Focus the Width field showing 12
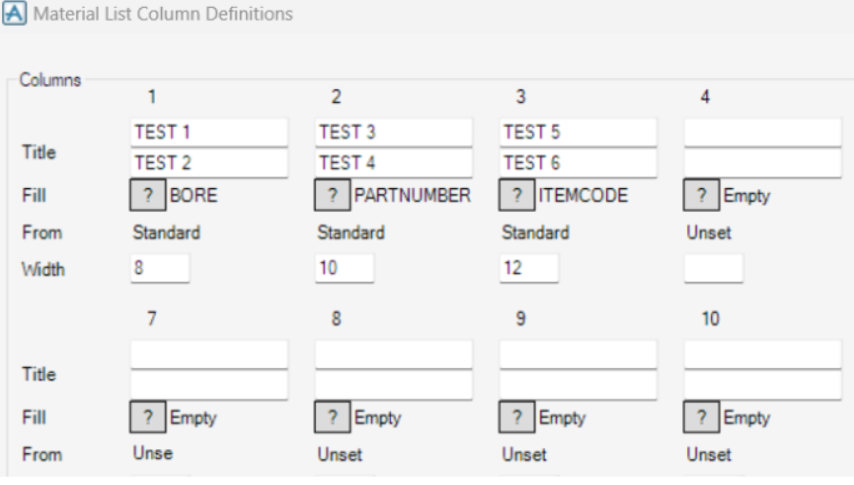 point(528,268)
